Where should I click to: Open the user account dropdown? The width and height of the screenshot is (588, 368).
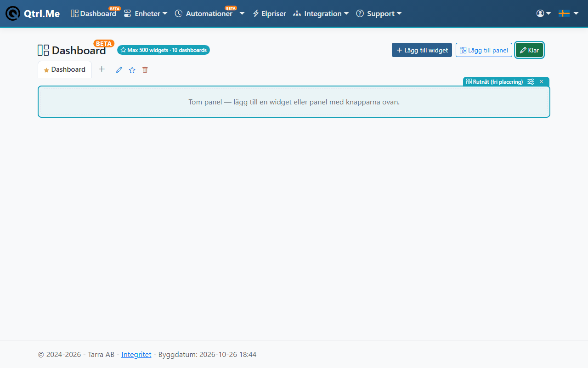pos(544,14)
